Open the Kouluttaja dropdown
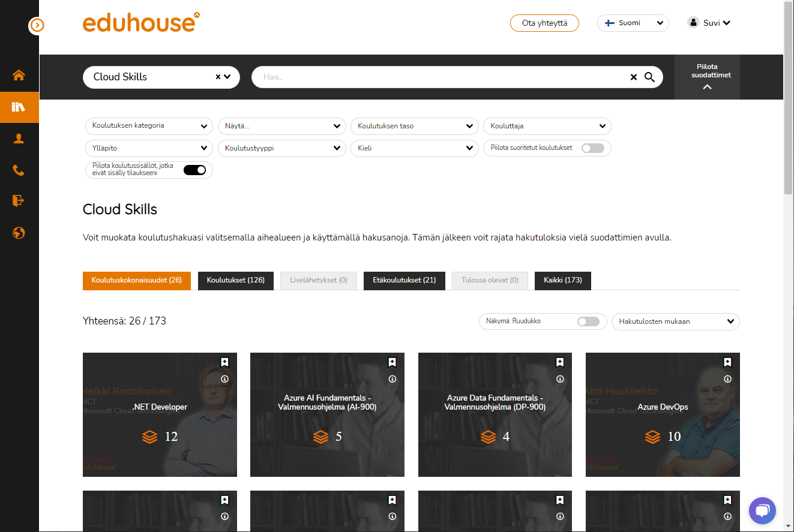This screenshot has width=794, height=532. (547, 126)
